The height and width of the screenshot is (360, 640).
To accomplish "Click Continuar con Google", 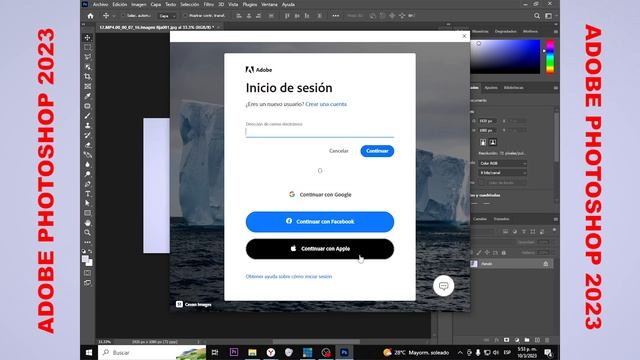I will [x=320, y=195].
